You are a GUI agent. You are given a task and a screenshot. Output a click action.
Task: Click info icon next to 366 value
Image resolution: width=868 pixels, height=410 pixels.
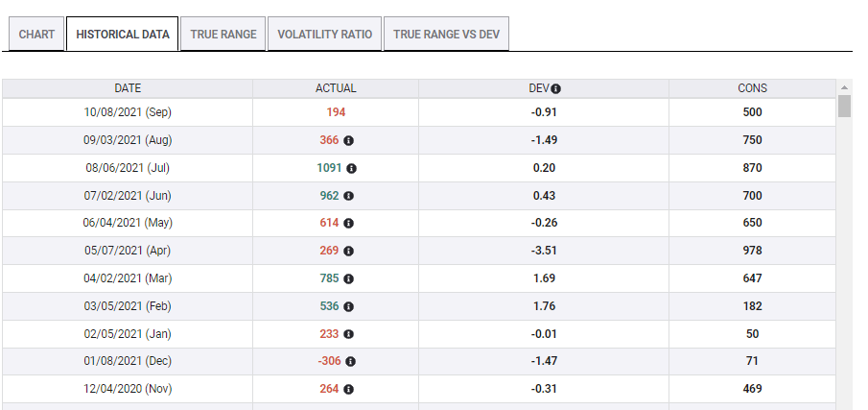[x=348, y=140]
